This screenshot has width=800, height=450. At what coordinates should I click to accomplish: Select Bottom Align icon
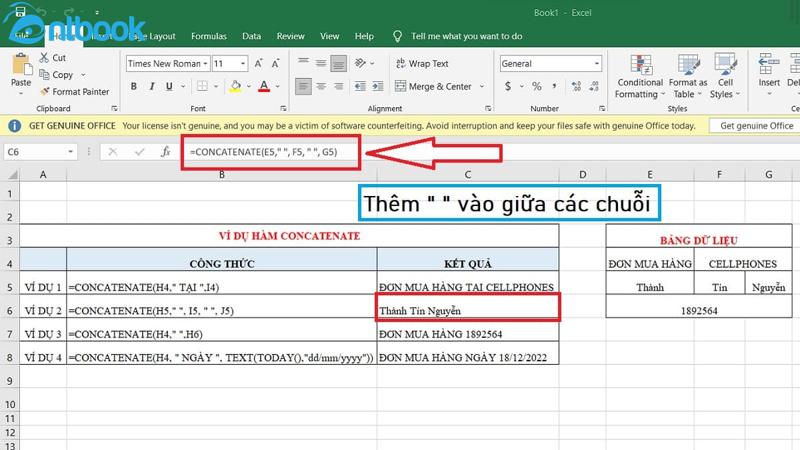coord(338,63)
